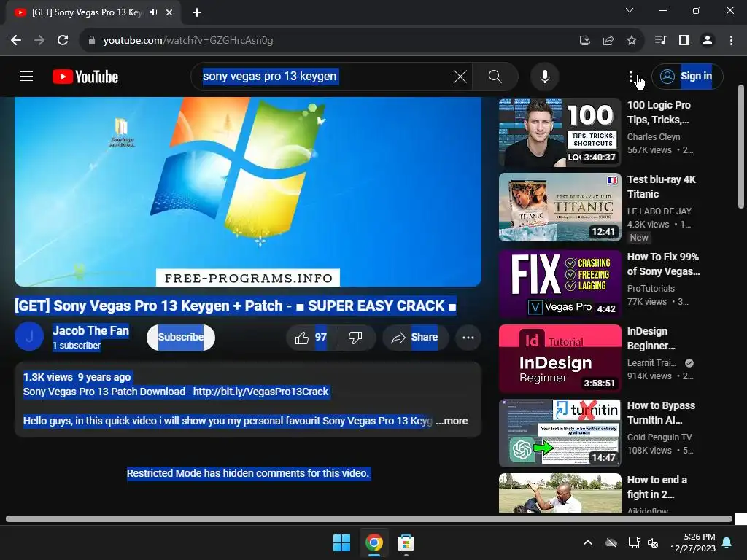The width and height of the screenshot is (747, 560).
Task: Click the video player area
Action: pos(248,192)
